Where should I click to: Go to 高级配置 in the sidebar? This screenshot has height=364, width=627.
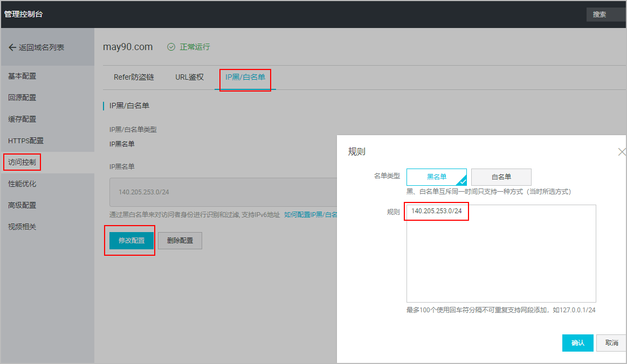tap(22, 205)
